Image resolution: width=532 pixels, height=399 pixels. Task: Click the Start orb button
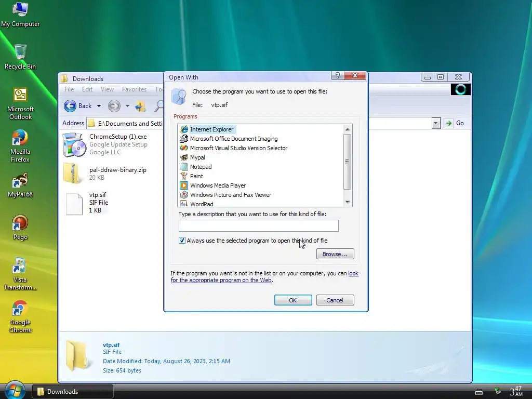point(14,390)
